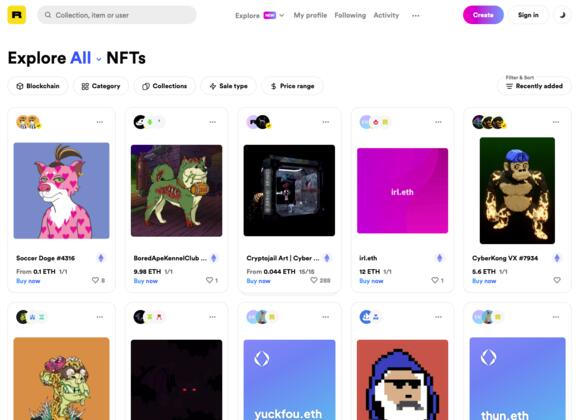The image size is (580, 420).
Task: Open the Sale type filter
Action: [x=228, y=86]
